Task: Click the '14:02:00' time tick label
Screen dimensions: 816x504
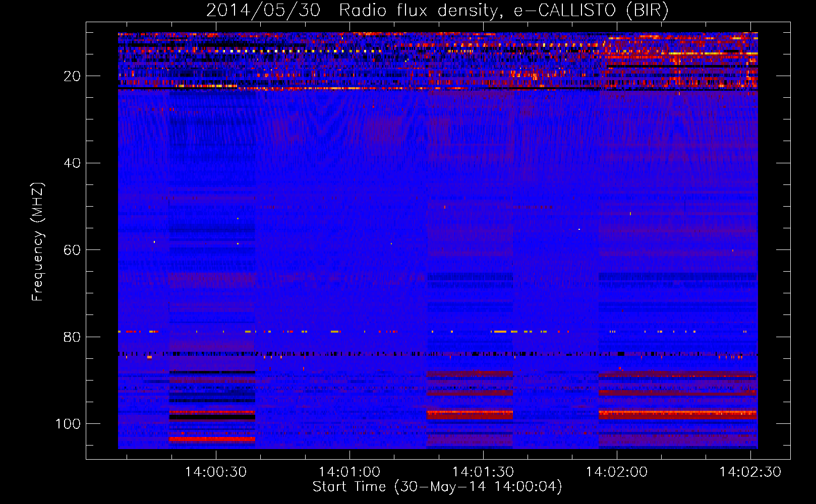Action: pos(617,472)
